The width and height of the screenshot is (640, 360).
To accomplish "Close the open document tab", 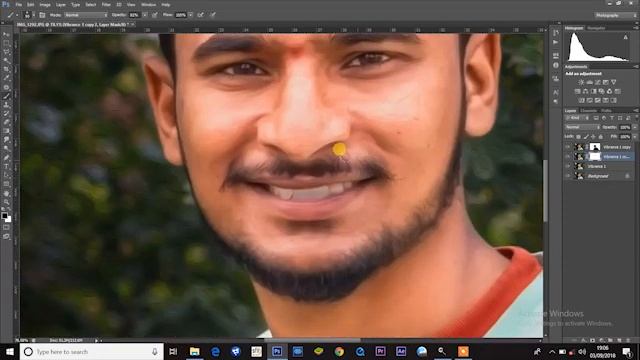I will coord(133,25).
